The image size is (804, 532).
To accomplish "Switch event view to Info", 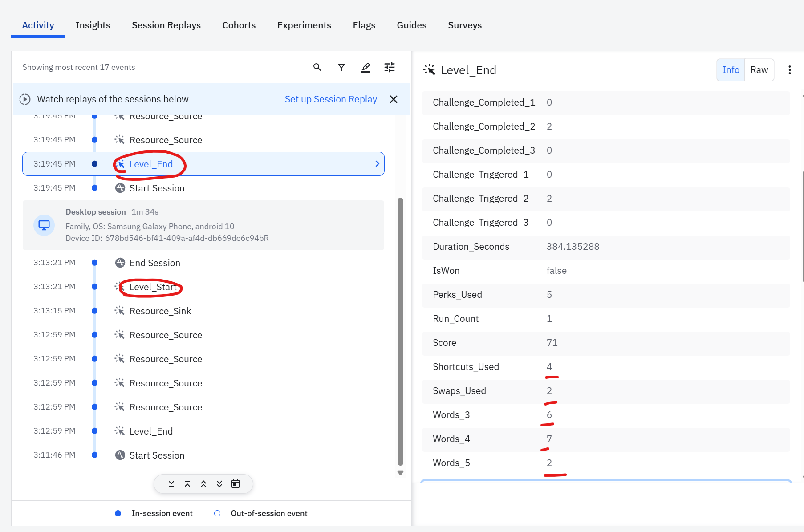I will click(x=731, y=70).
